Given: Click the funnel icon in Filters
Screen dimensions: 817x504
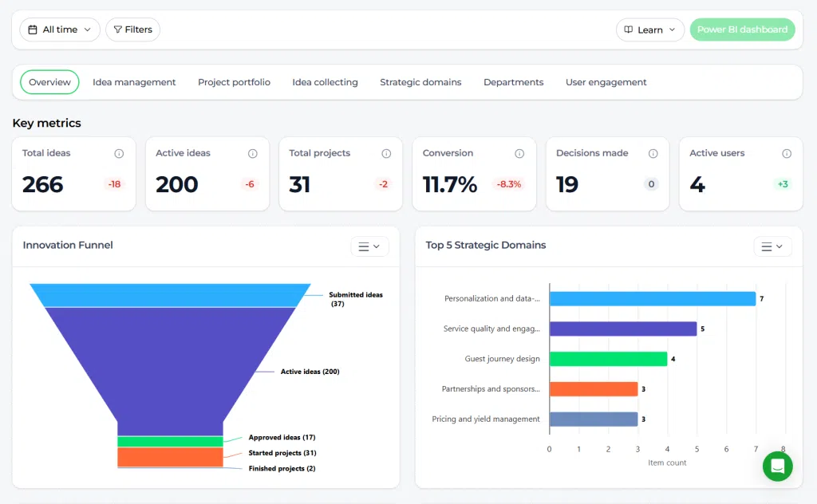Looking at the screenshot, I should (x=118, y=30).
